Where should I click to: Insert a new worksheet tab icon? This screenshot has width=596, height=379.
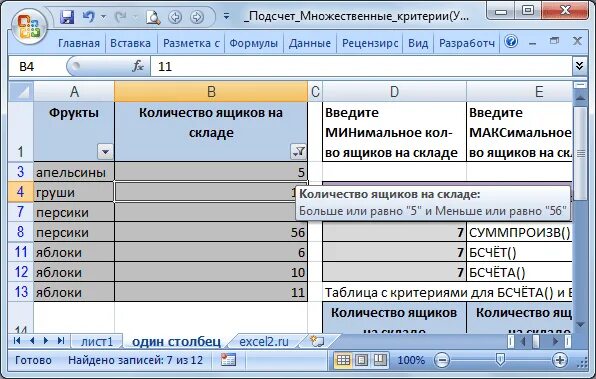click(x=316, y=341)
